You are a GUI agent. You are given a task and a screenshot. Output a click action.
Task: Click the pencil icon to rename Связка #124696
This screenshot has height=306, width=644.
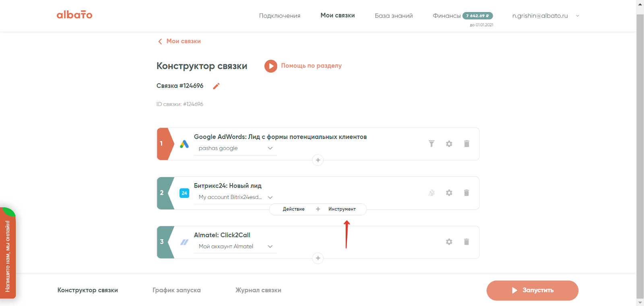pos(216,86)
